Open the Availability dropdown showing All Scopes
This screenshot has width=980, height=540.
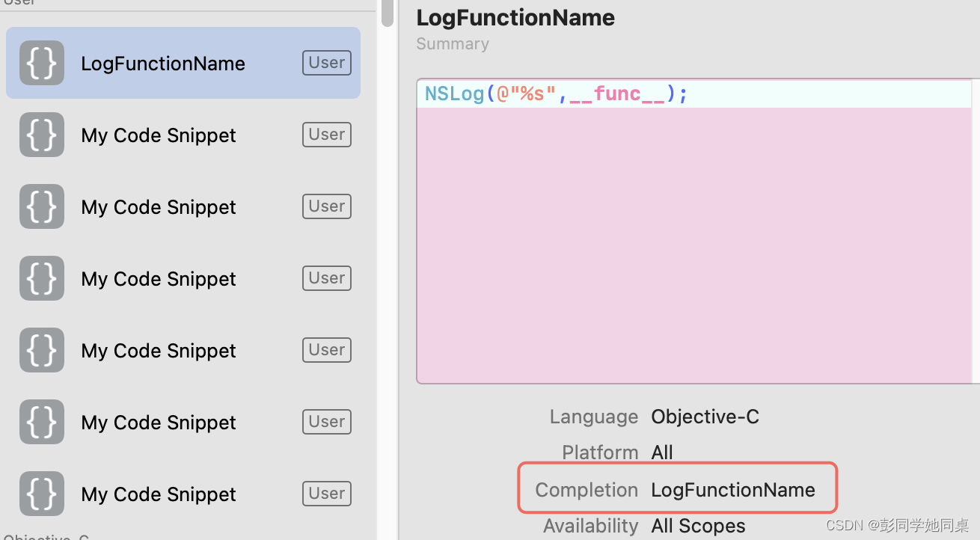[x=699, y=526]
